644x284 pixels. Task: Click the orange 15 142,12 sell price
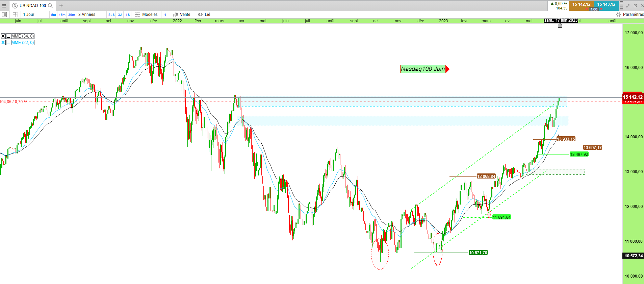(x=581, y=4)
